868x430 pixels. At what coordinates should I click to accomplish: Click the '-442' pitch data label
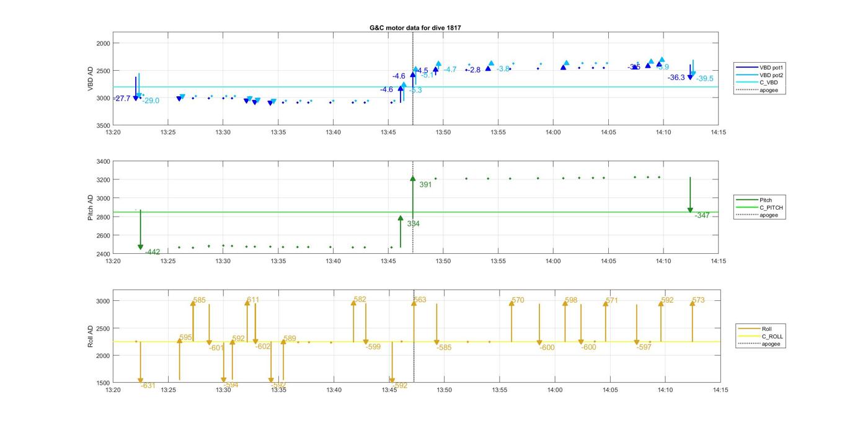click(x=153, y=252)
